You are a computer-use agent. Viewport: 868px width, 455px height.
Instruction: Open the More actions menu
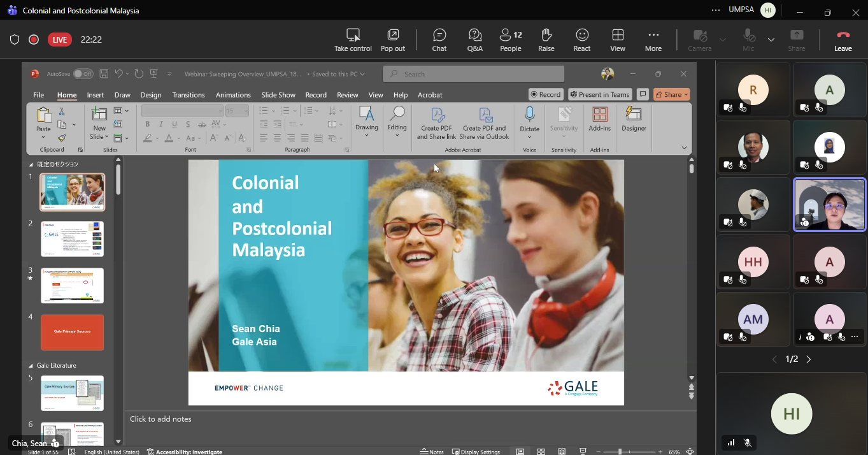pos(653,40)
